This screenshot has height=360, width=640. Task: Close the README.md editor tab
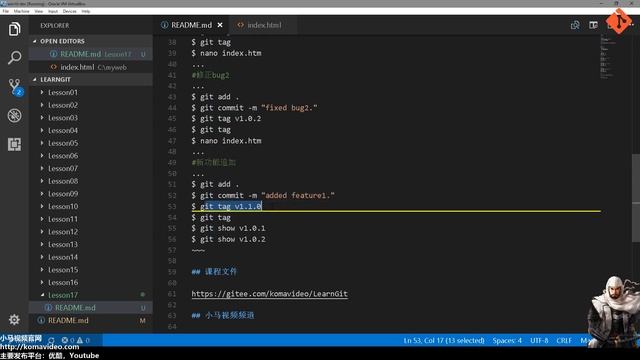(220, 25)
